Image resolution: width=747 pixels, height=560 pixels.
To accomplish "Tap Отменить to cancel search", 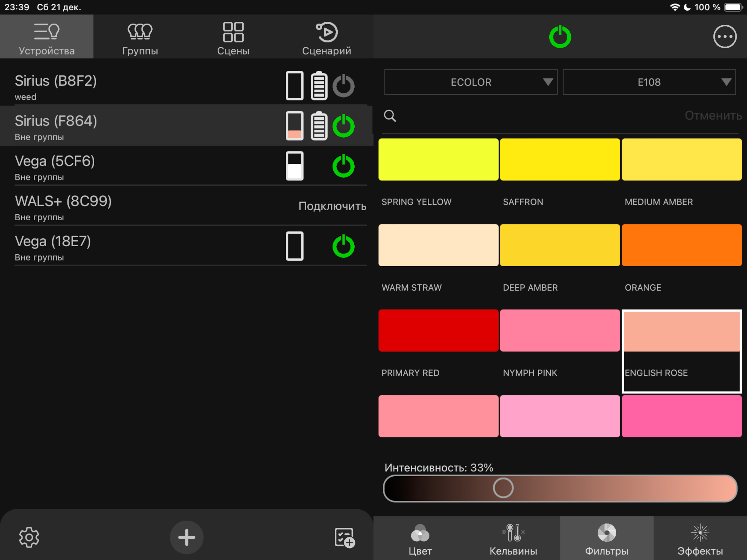I will tap(713, 116).
